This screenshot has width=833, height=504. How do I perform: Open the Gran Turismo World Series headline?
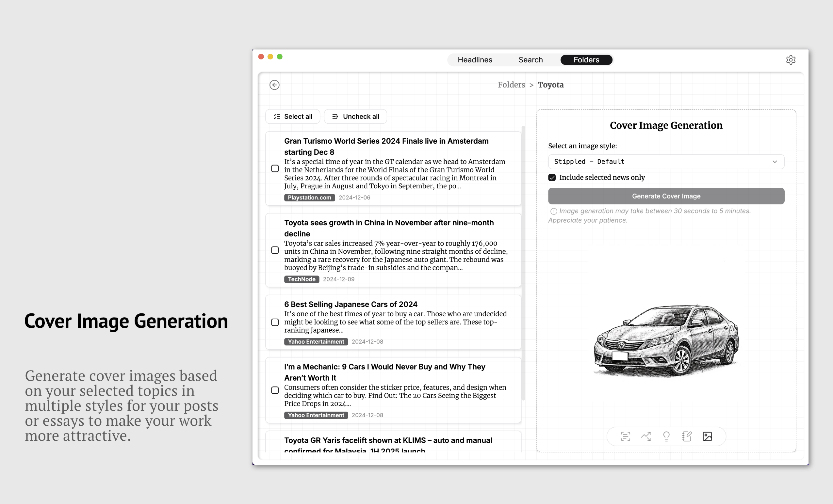(x=386, y=147)
